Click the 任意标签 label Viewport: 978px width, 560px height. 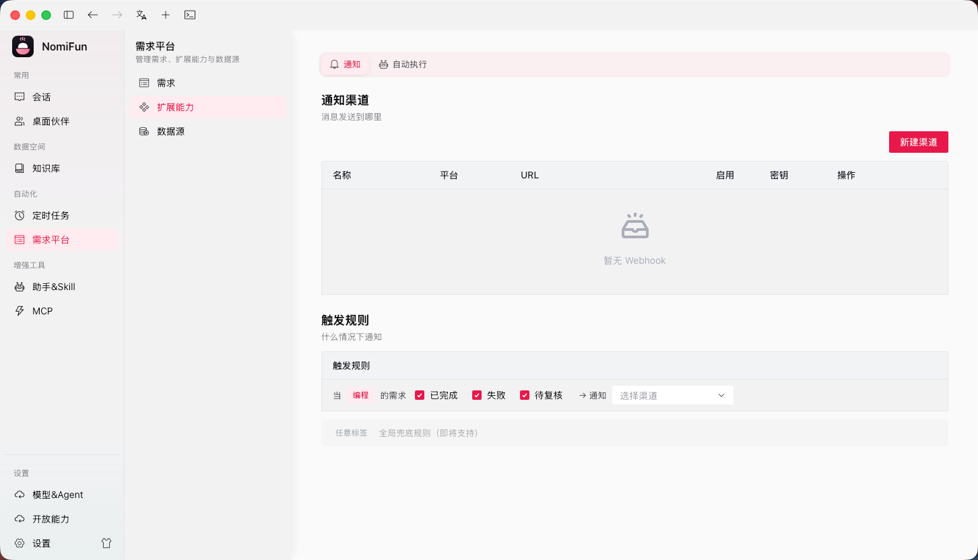352,433
